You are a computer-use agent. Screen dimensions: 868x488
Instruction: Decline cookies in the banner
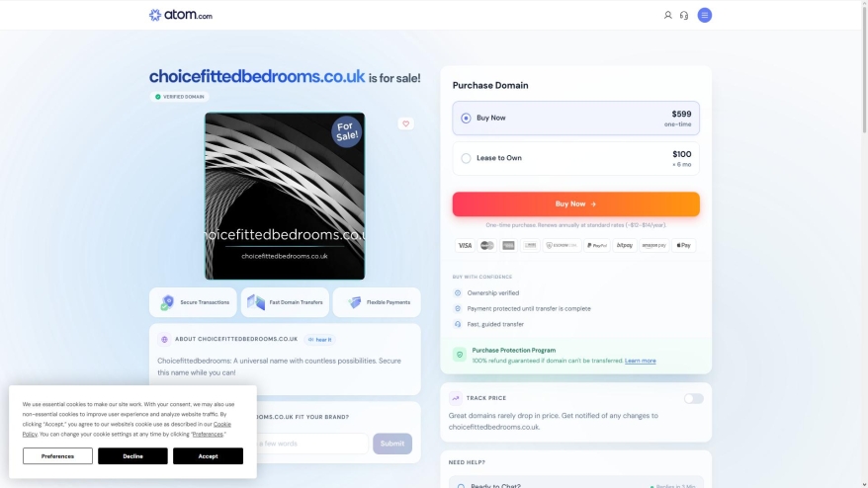click(132, 456)
